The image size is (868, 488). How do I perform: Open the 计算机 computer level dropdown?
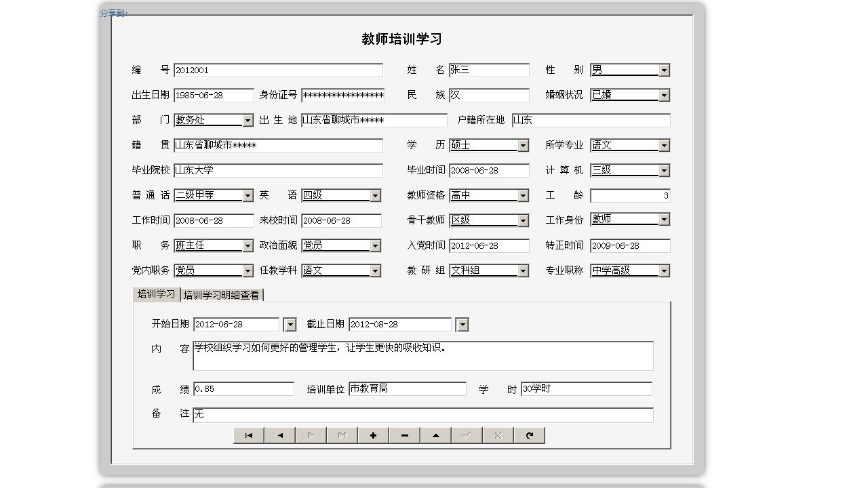click(665, 170)
